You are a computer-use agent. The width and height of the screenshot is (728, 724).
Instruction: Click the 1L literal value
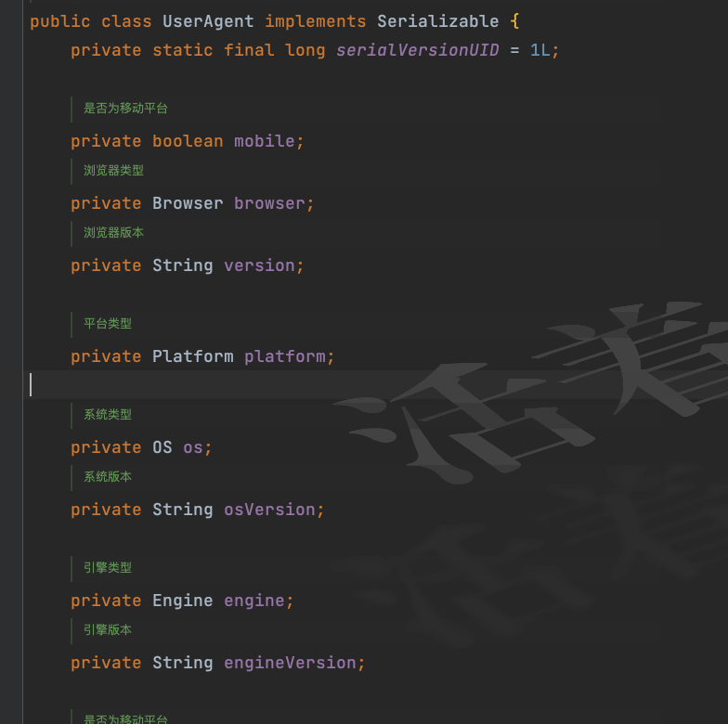click(539, 50)
